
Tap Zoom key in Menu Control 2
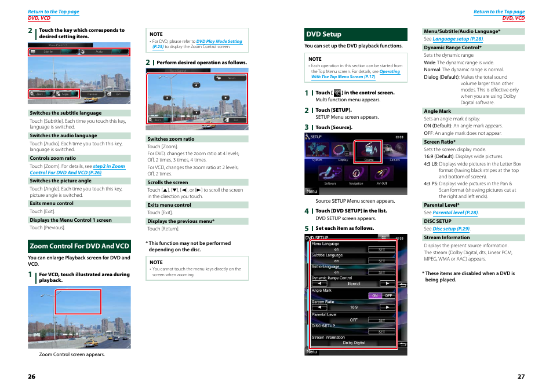[41, 94]
